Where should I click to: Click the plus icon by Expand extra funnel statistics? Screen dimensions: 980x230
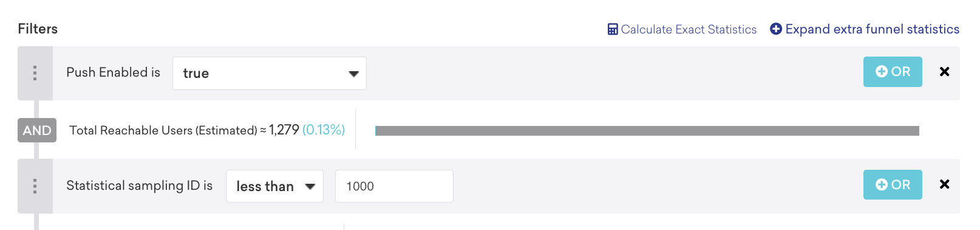pos(776,29)
